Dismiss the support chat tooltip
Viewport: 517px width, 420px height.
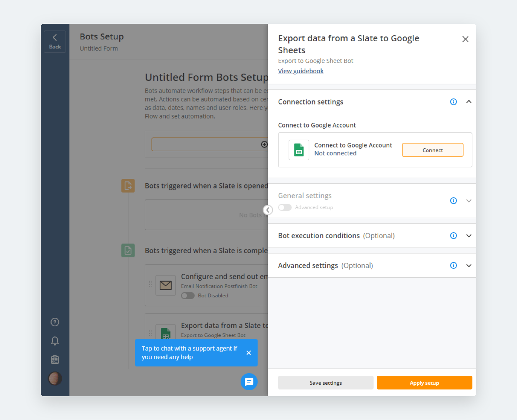[x=248, y=353]
